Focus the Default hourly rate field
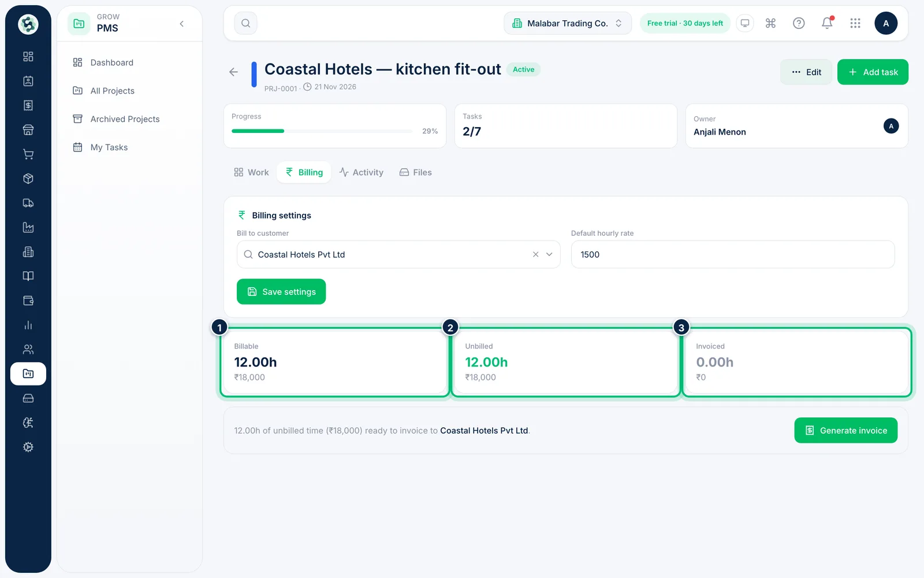 coord(733,254)
